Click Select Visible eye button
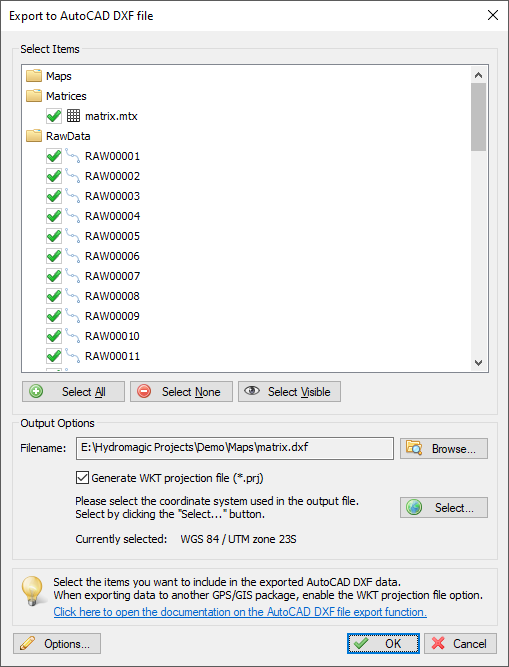 click(x=289, y=391)
